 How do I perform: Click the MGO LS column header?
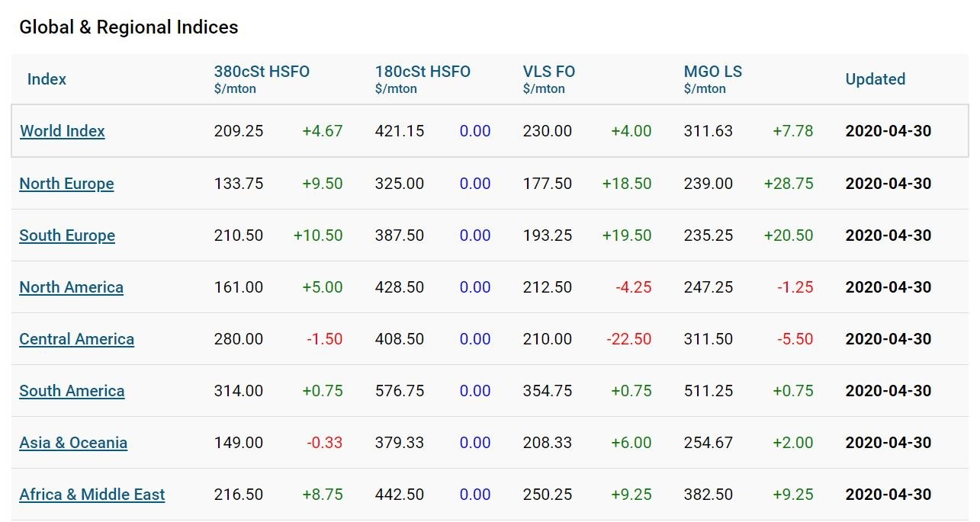point(713,72)
